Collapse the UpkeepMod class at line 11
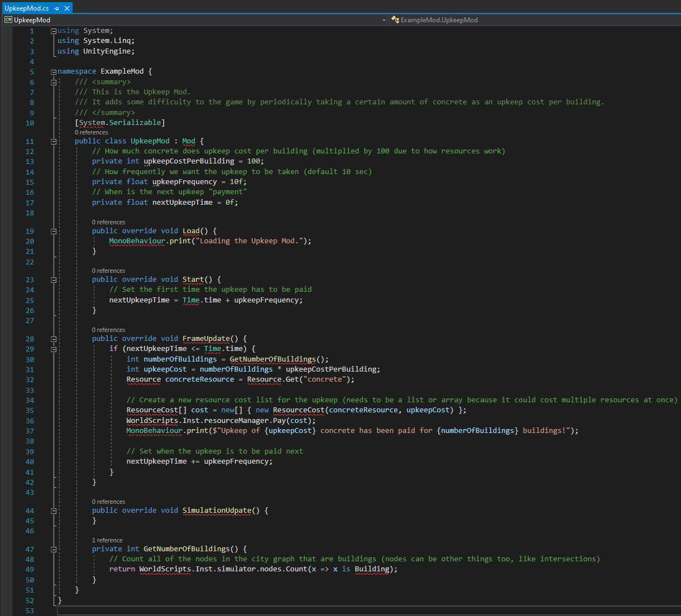Screen dimensions: 681x616 tap(54, 141)
